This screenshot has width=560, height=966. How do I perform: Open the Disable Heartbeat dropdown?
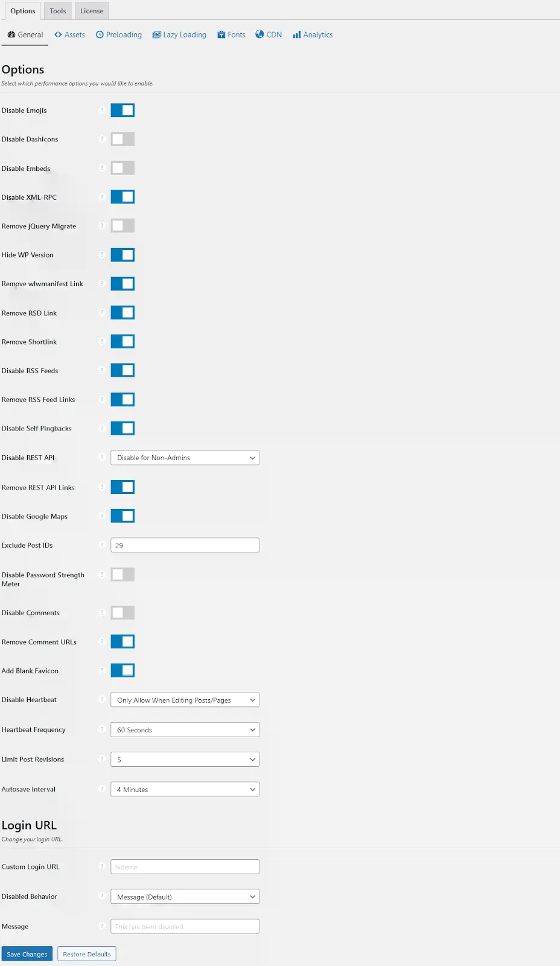pos(185,700)
